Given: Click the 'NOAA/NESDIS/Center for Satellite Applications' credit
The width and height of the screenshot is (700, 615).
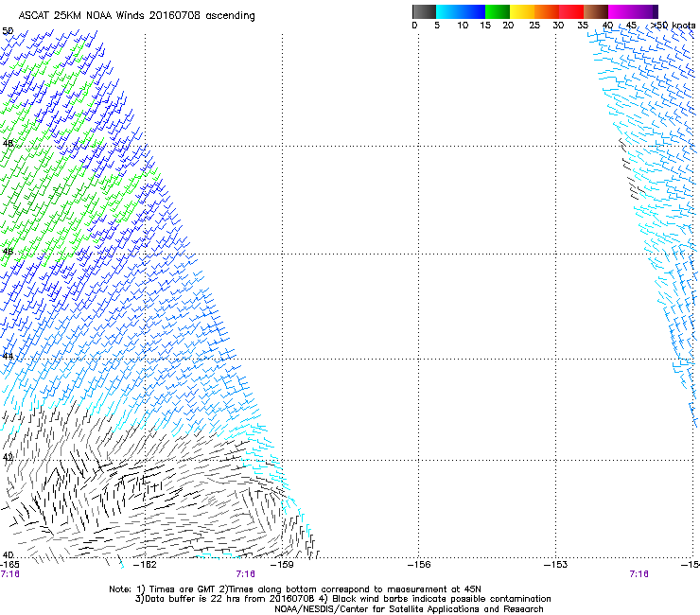Looking at the screenshot, I should (409, 609).
